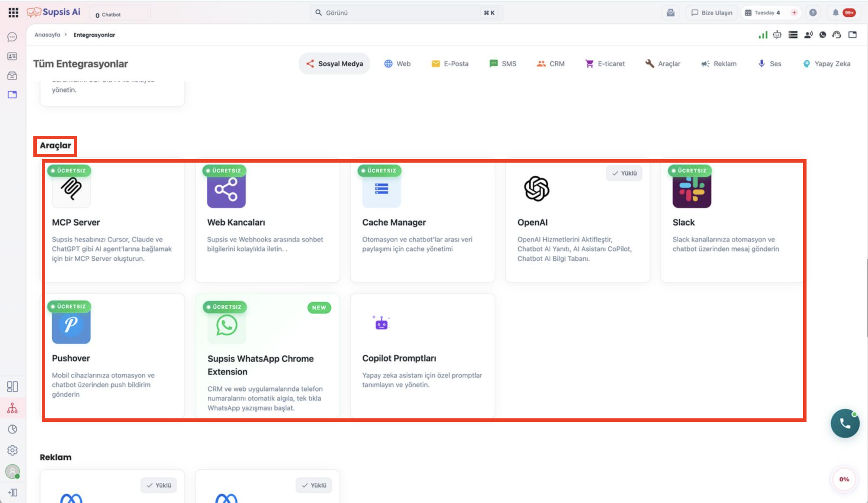
Task: Open the reports pie chart icon
Action: (x=13, y=429)
